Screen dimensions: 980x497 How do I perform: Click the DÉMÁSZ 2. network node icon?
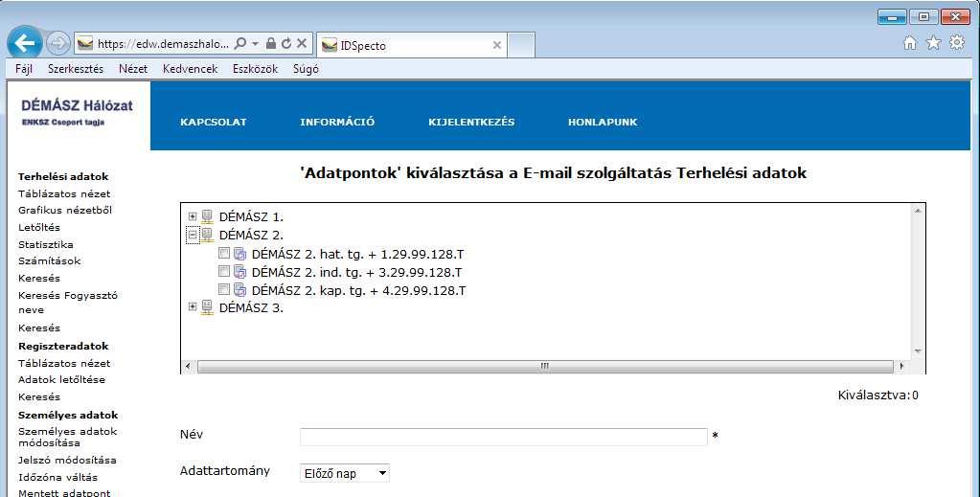click(x=208, y=235)
